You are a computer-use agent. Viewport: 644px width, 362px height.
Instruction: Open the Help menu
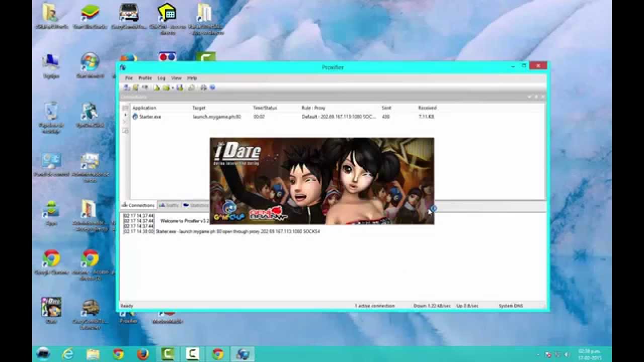coord(192,78)
